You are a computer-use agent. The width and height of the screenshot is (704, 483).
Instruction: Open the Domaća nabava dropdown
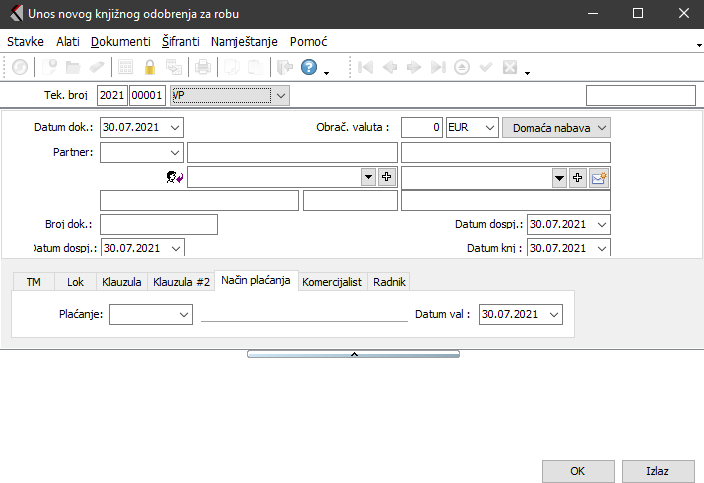pos(600,128)
